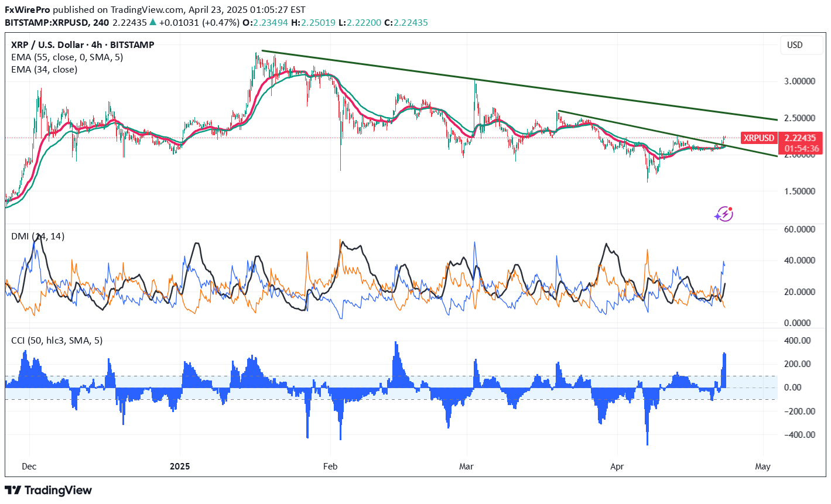Click the 200.00 CCI axis label

click(798, 364)
